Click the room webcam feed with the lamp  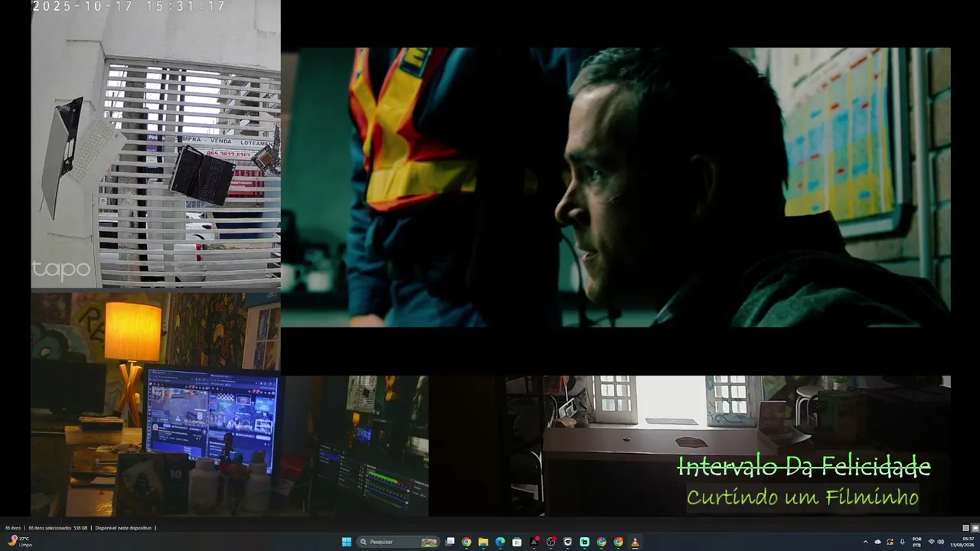click(155, 404)
